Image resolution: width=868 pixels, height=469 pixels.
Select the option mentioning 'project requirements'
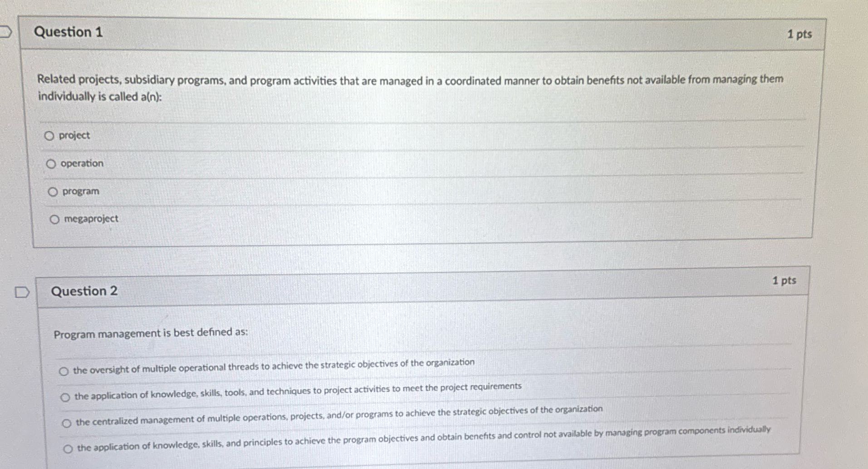coord(66,396)
